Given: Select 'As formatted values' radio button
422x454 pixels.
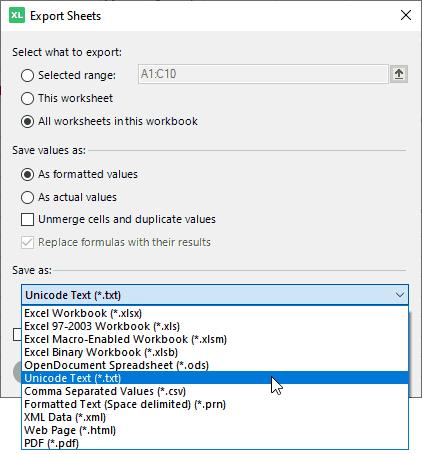Looking at the screenshot, I should (x=27, y=174).
